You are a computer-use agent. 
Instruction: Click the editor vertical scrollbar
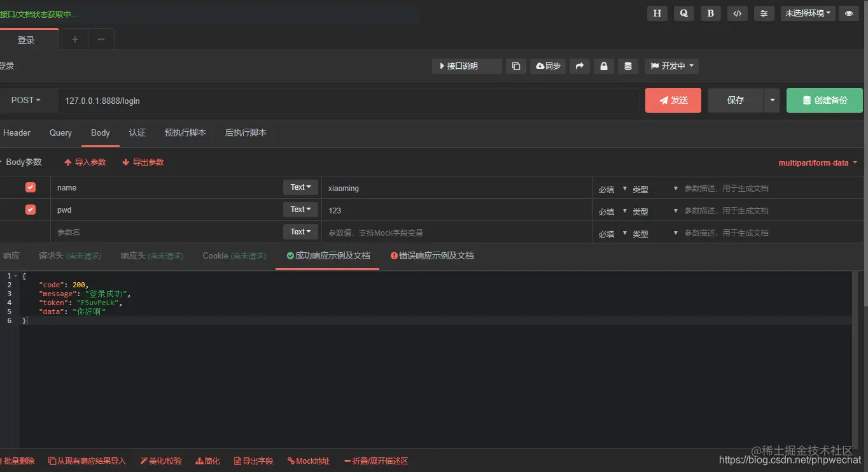[855, 360]
